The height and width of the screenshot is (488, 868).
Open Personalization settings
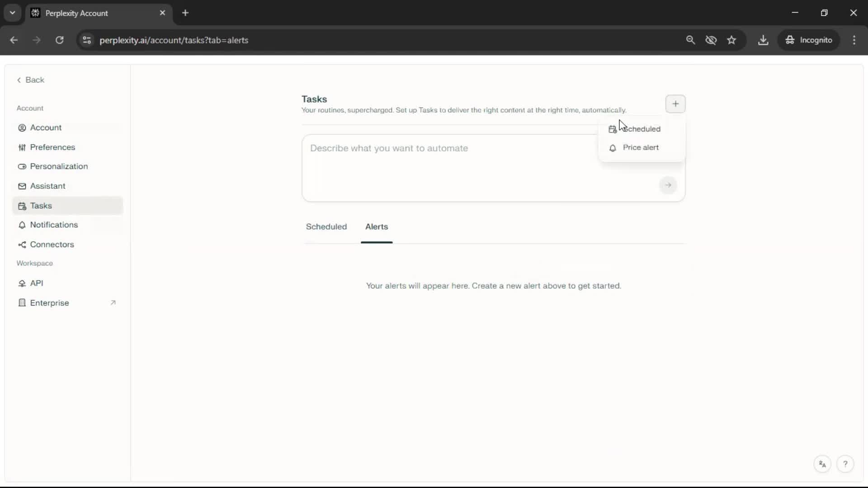click(x=59, y=166)
